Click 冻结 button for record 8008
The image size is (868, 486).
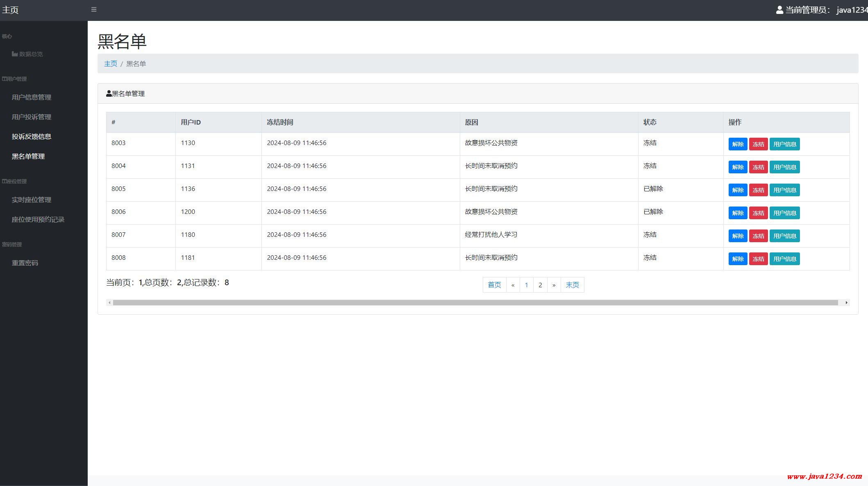pyautogui.click(x=758, y=259)
